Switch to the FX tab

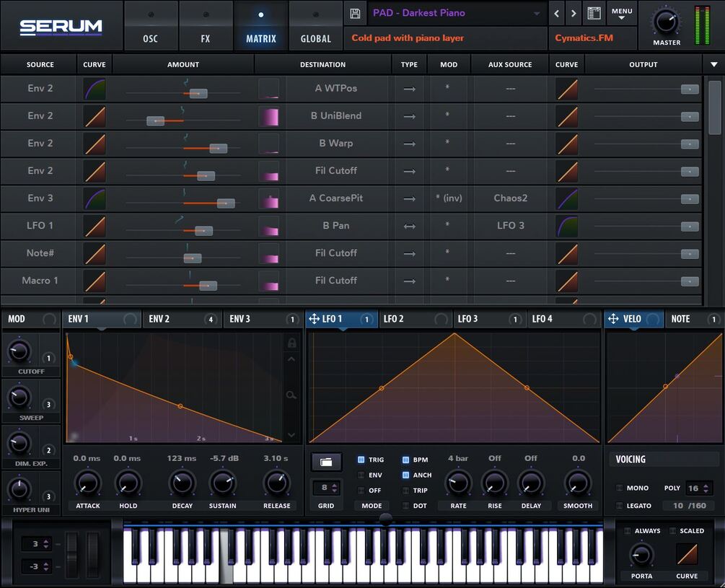click(206, 26)
